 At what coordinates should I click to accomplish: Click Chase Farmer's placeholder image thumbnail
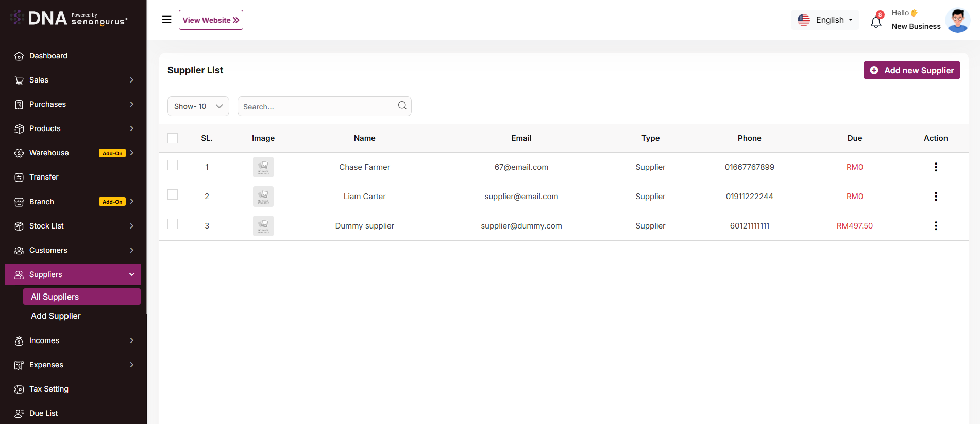click(263, 167)
